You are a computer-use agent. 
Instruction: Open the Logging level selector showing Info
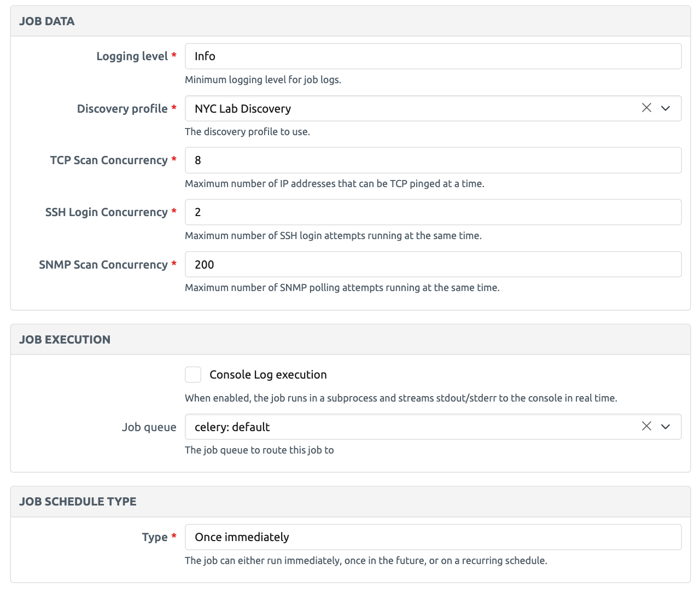point(433,56)
